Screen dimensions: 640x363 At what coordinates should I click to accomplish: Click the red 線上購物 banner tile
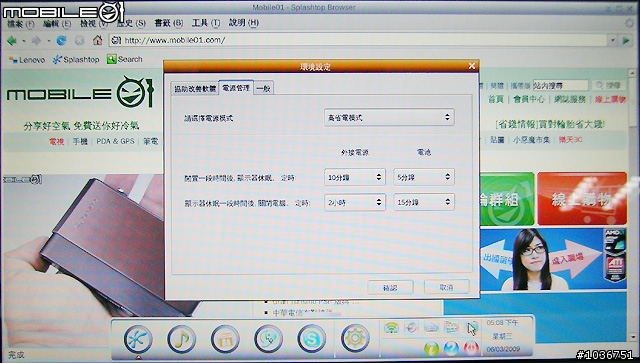pyautogui.click(x=582, y=198)
